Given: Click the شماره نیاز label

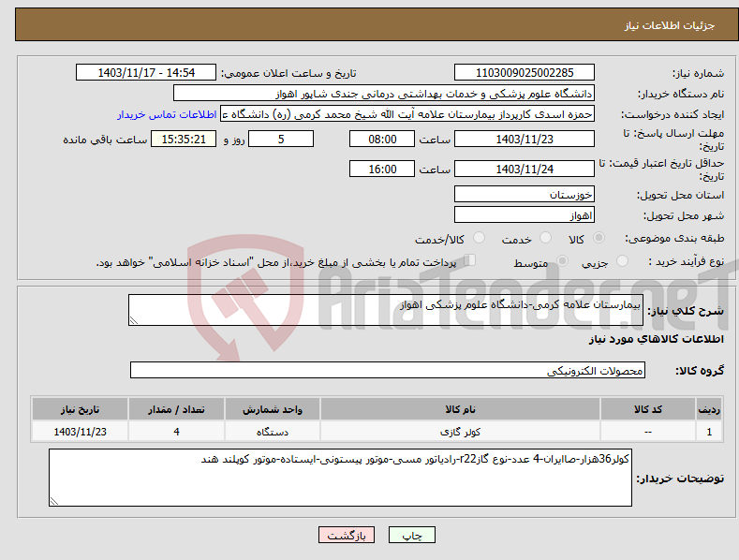Looking at the screenshot, I should coord(698,73).
